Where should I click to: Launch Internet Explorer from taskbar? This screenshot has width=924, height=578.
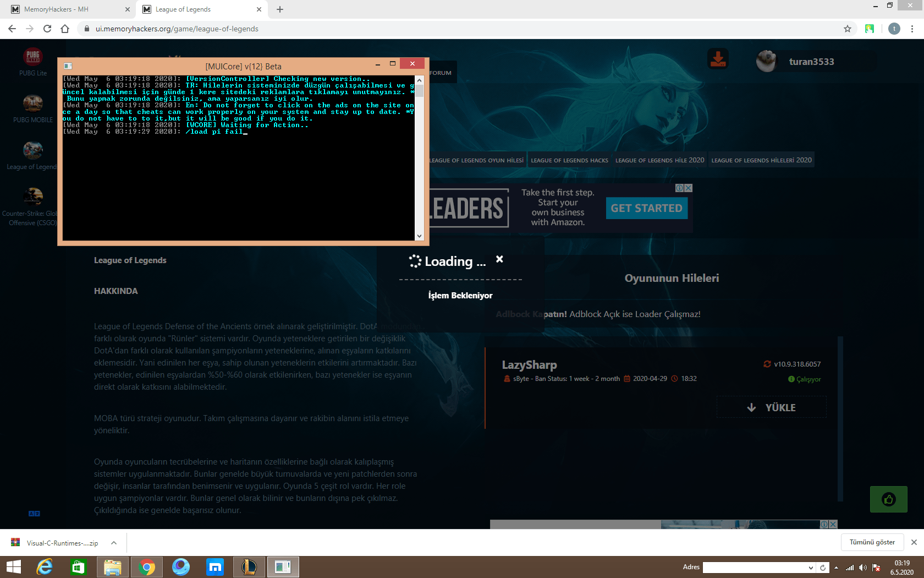tap(45, 567)
